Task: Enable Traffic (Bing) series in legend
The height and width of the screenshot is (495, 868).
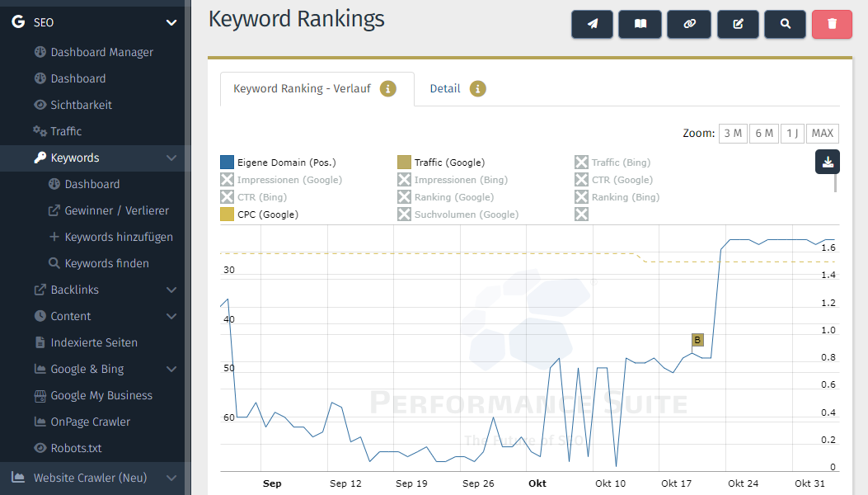Action: click(581, 163)
